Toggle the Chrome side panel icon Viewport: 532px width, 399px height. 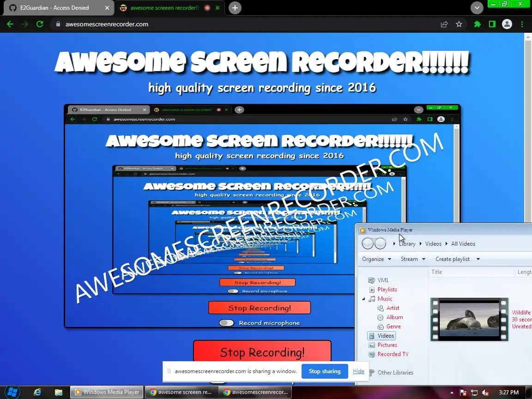click(x=492, y=24)
